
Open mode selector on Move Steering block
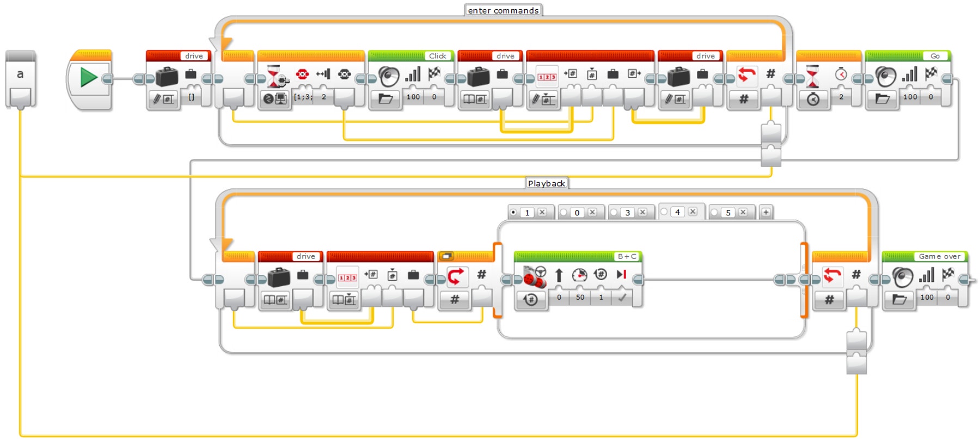coord(530,299)
